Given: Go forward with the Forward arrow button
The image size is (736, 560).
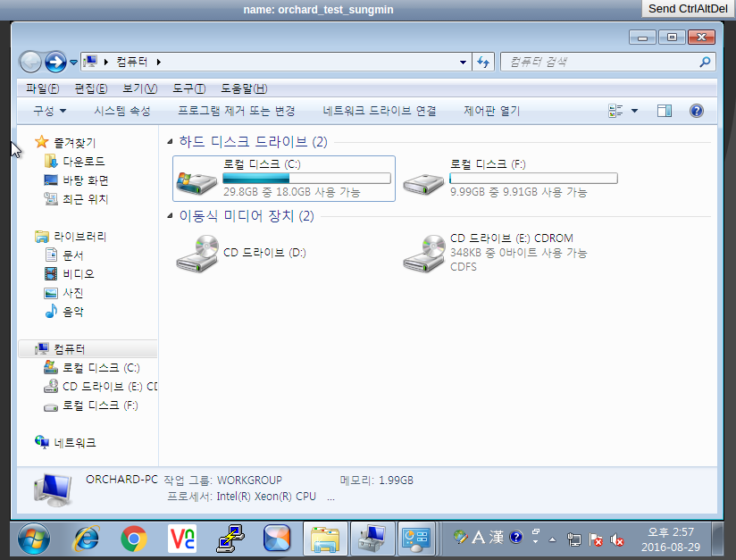Looking at the screenshot, I should pyautogui.click(x=56, y=62).
